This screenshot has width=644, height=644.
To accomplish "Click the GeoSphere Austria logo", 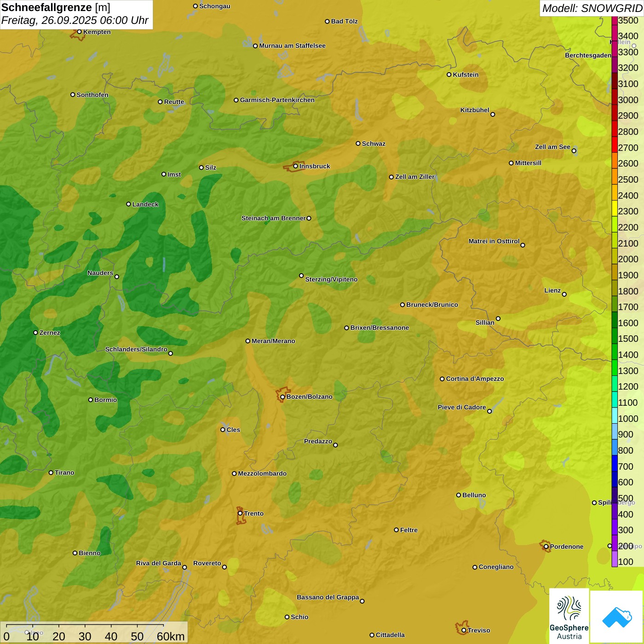I will [569, 616].
